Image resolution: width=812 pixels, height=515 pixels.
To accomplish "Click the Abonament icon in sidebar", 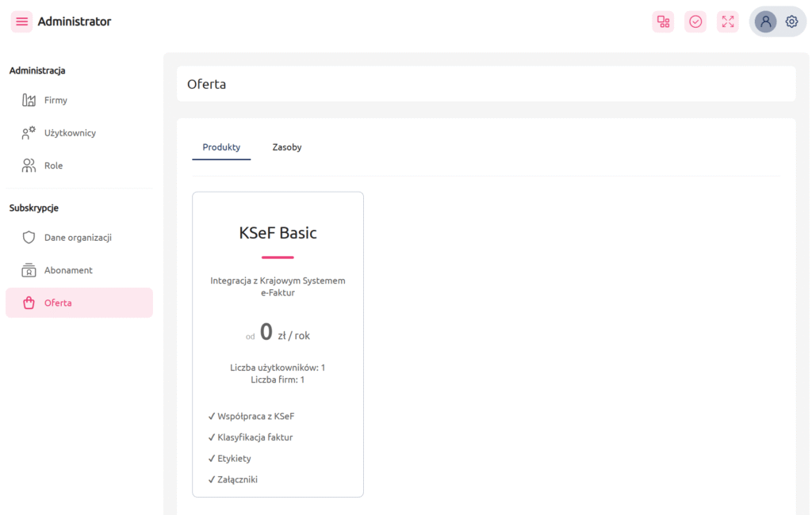I will [x=29, y=270].
